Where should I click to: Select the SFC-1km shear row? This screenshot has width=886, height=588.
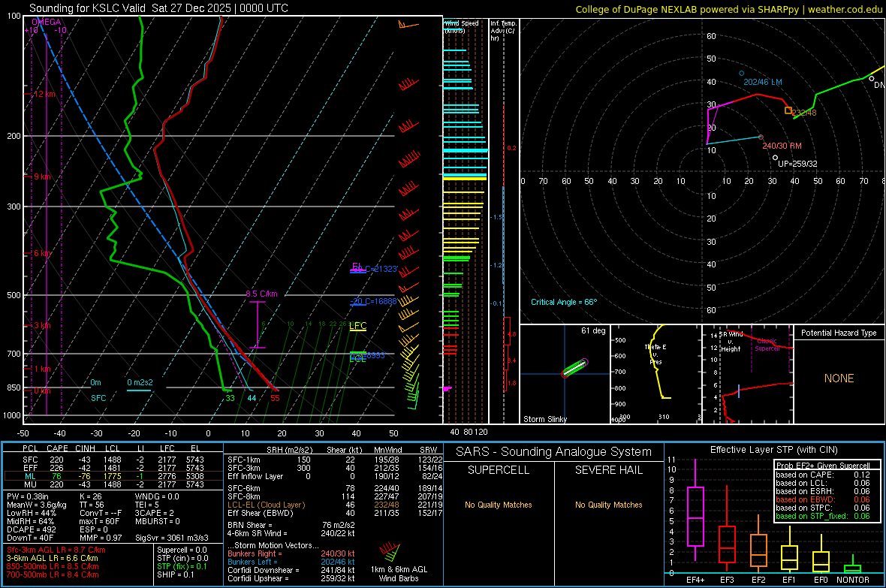point(335,460)
